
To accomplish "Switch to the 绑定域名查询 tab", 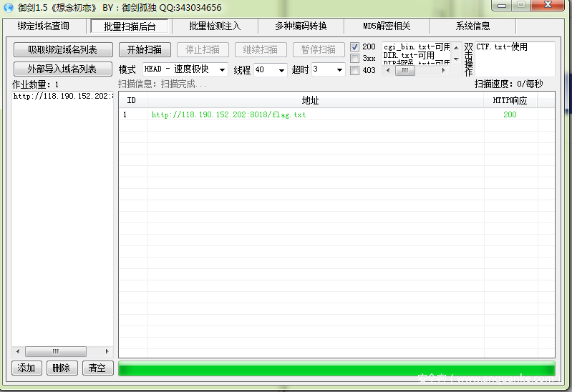I will click(44, 26).
